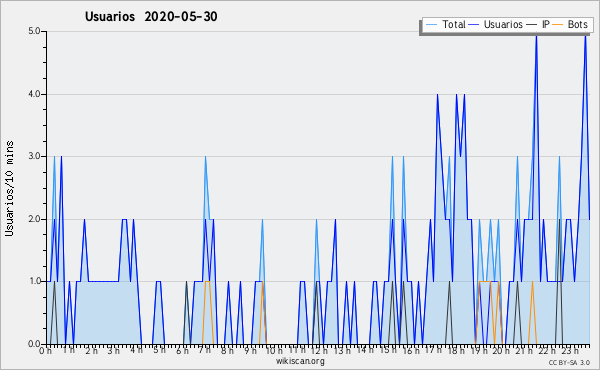
Task: Click the orange Bots legend line
Action: point(558,25)
